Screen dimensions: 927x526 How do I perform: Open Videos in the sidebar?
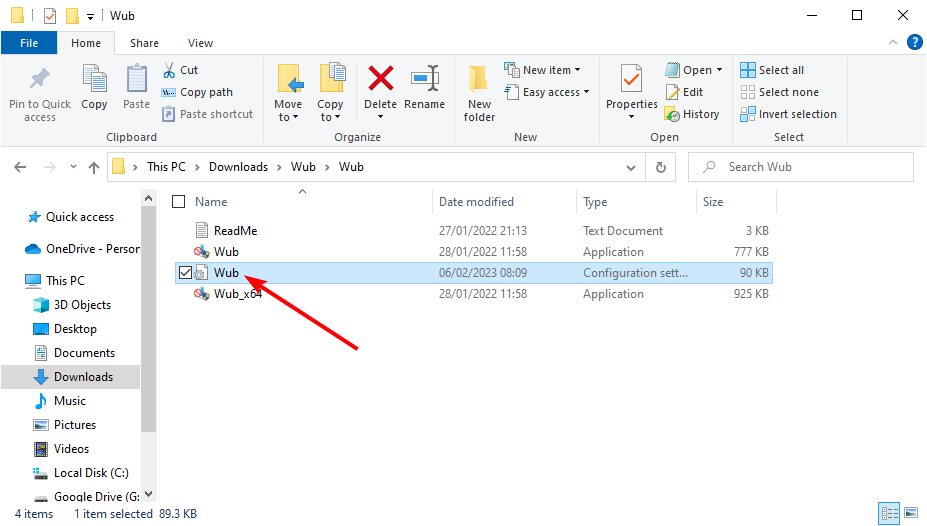tap(61, 449)
